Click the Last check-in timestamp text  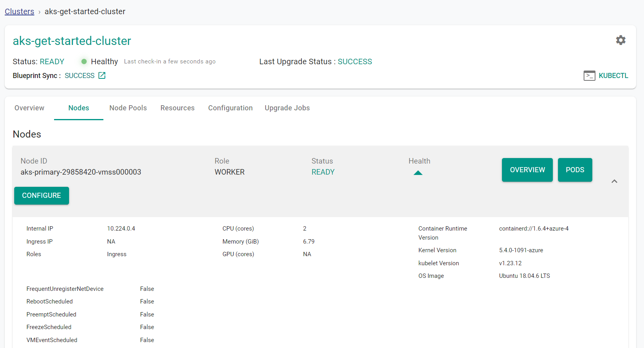(170, 61)
